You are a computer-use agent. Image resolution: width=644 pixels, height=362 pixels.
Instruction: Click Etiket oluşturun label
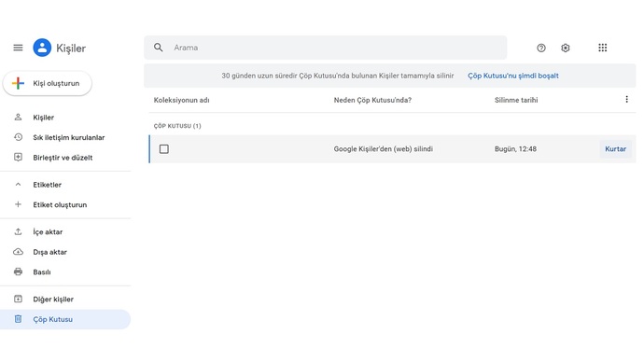pos(60,205)
